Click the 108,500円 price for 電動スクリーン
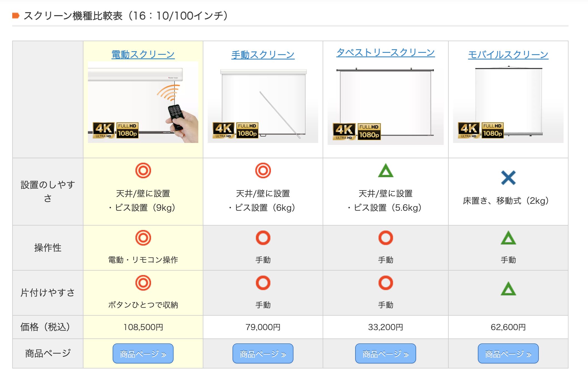 143,327
